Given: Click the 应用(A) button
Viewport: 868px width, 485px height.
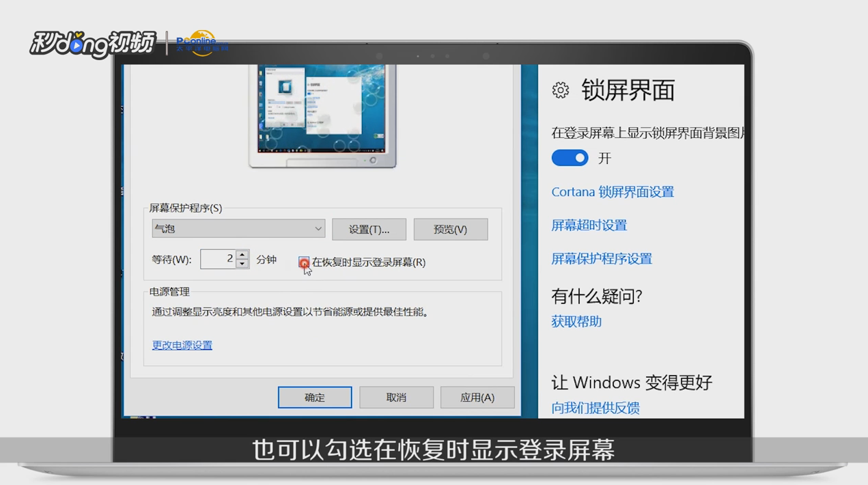Looking at the screenshot, I should (x=477, y=398).
